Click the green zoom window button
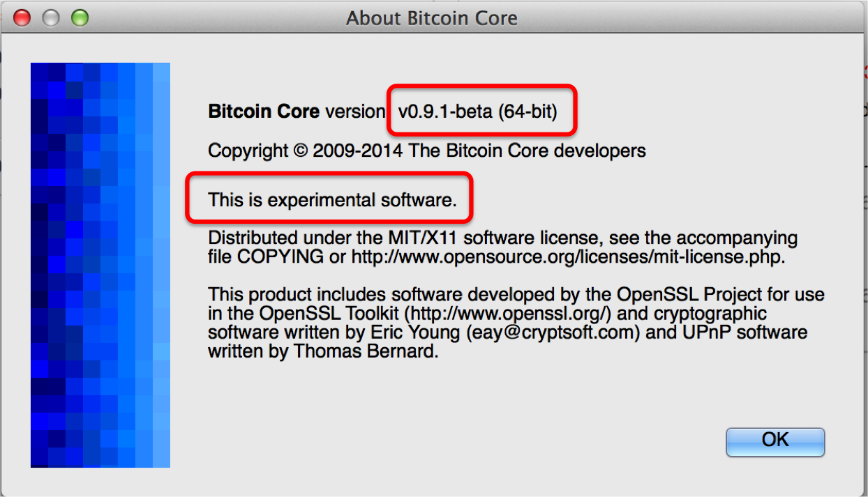868x497 pixels. (x=80, y=17)
